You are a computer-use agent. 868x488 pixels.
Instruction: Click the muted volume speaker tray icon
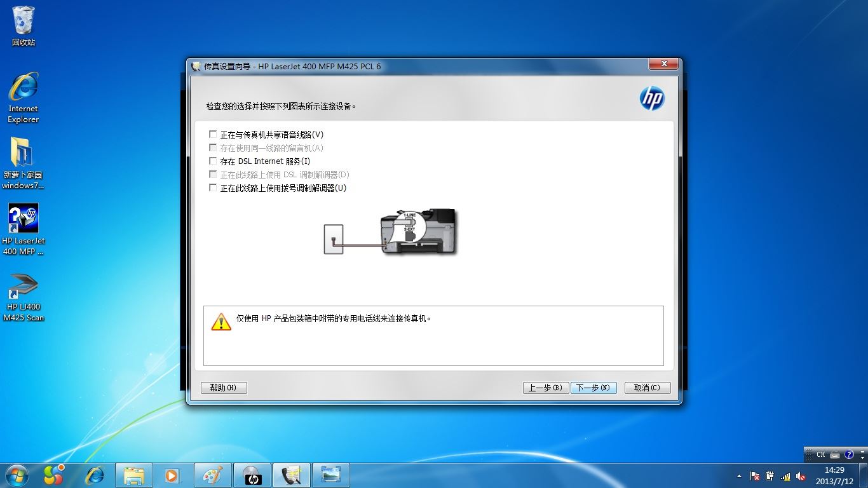[801, 476]
